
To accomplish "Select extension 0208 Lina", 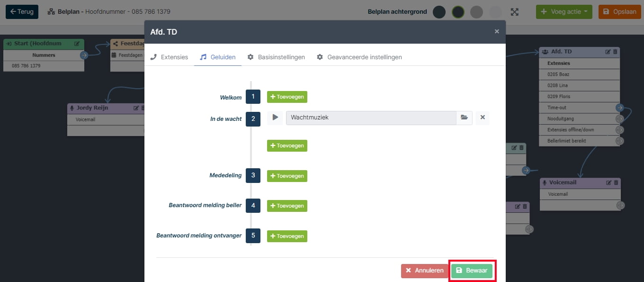I will [579, 85].
